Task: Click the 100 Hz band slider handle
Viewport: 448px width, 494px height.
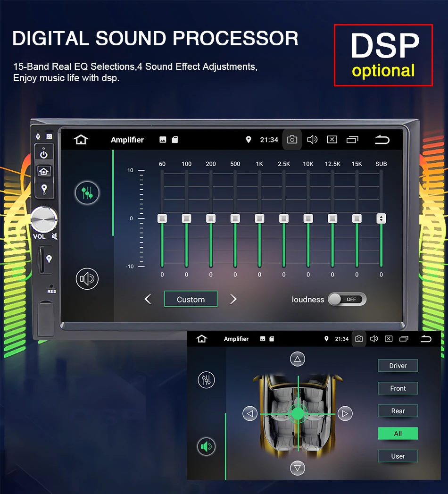Action: (x=186, y=218)
